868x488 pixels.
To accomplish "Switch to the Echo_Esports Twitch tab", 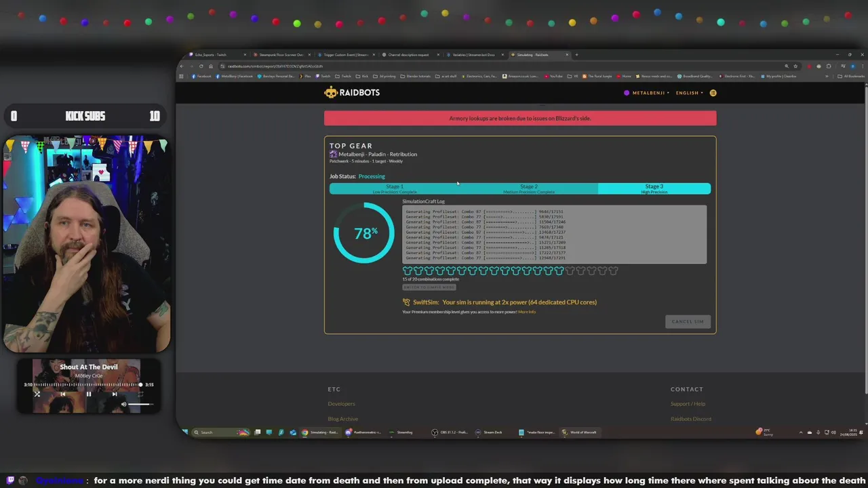I will point(217,55).
